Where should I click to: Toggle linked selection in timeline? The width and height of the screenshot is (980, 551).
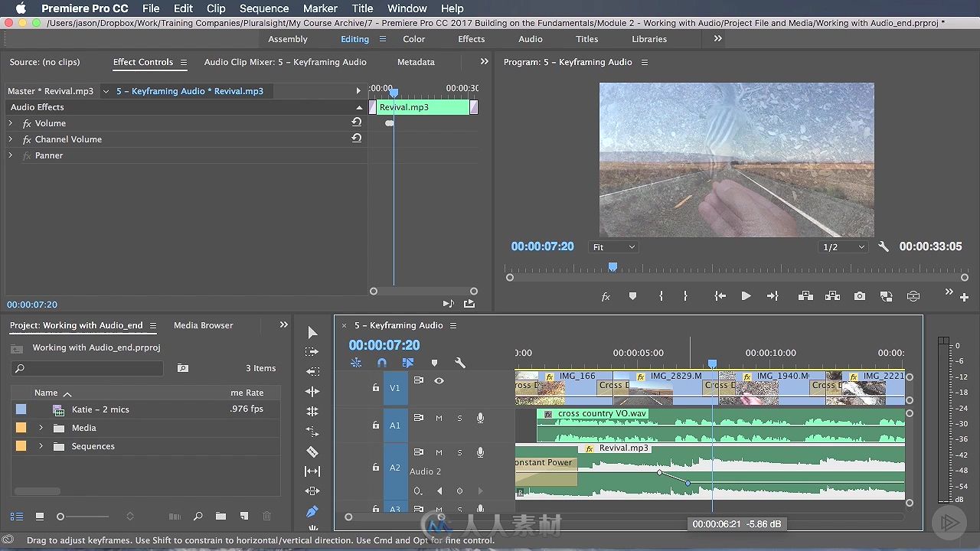tap(407, 363)
